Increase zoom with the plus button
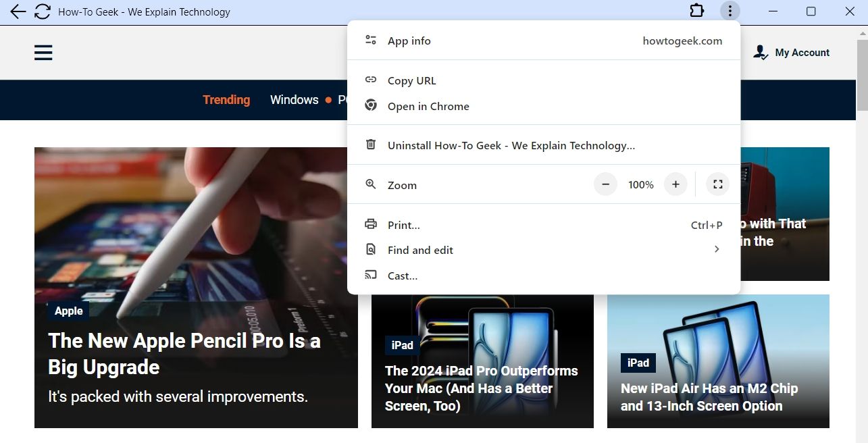 pyautogui.click(x=675, y=184)
